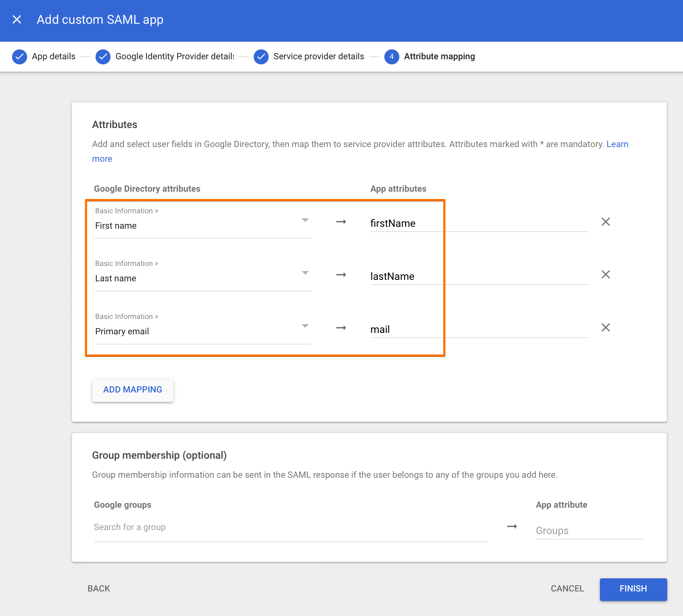Edit the lastName app attribute field
The width and height of the screenshot is (683, 616).
coord(479,276)
